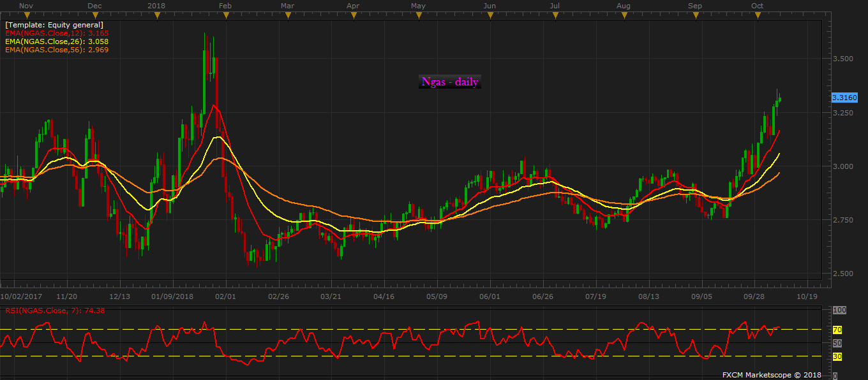The image size is (868, 380).
Task: Select the Jul timeline marker triangle
Action: [x=555, y=15]
